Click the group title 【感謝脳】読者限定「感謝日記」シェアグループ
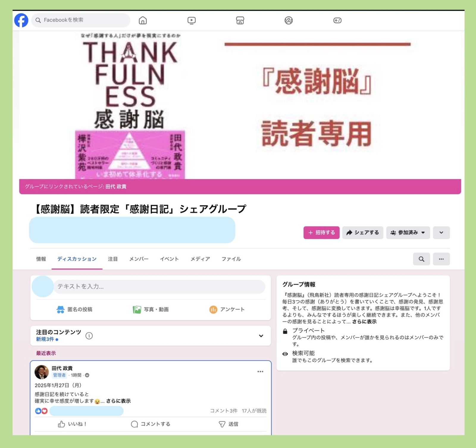This screenshot has width=476, height=448. click(x=139, y=209)
